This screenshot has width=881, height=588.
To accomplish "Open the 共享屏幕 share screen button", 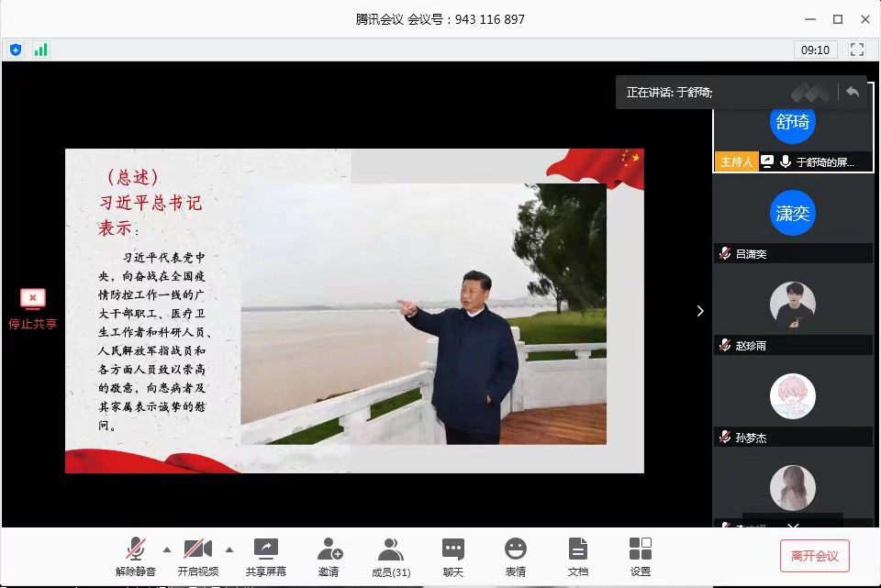I will tap(266, 556).
